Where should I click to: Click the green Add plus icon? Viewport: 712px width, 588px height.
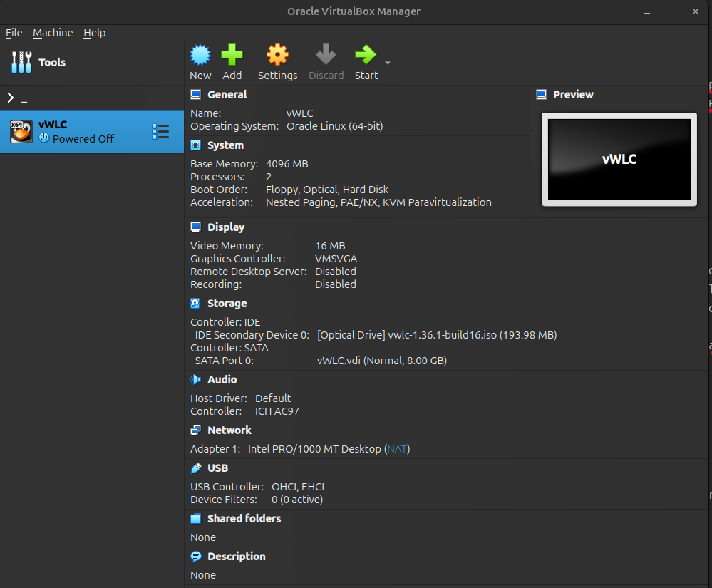coord(232,55)
